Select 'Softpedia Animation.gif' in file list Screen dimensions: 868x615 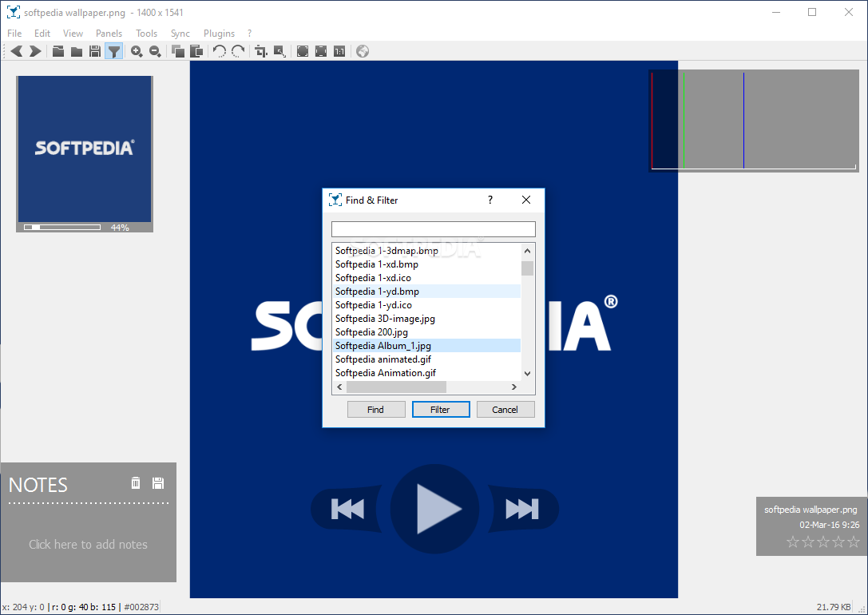pyautogui.click(x=426, y=373)
